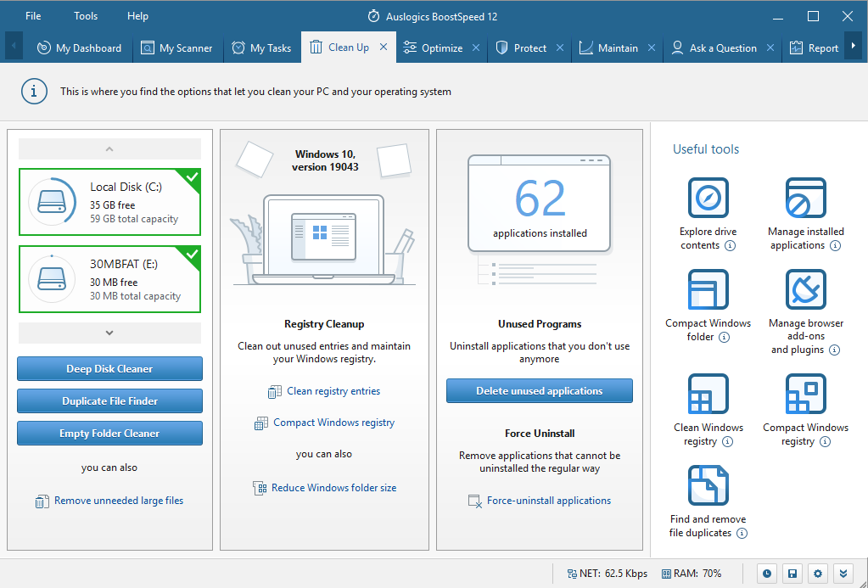Start Manage browser add-ons and plugins
Screen dimensions: 868x588
click(x=804, y=289)
